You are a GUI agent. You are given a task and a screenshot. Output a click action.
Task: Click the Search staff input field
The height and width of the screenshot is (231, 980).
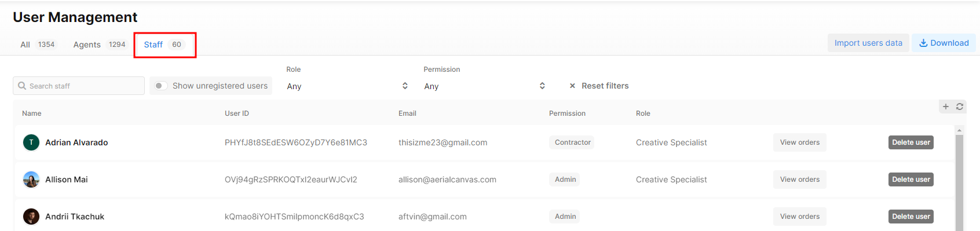[x=79, y=86]
